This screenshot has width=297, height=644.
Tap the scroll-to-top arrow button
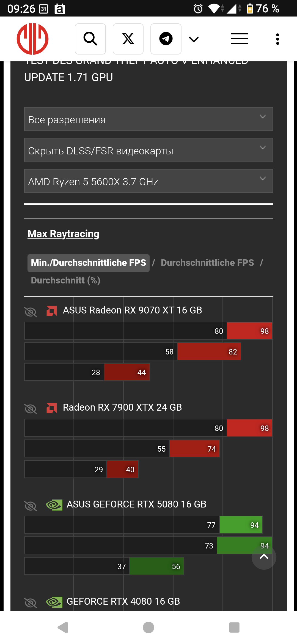(x=264, y=557)
